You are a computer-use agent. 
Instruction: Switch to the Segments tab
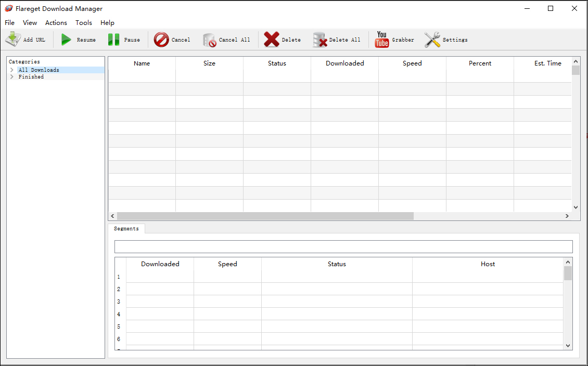(x=126, y=229)
